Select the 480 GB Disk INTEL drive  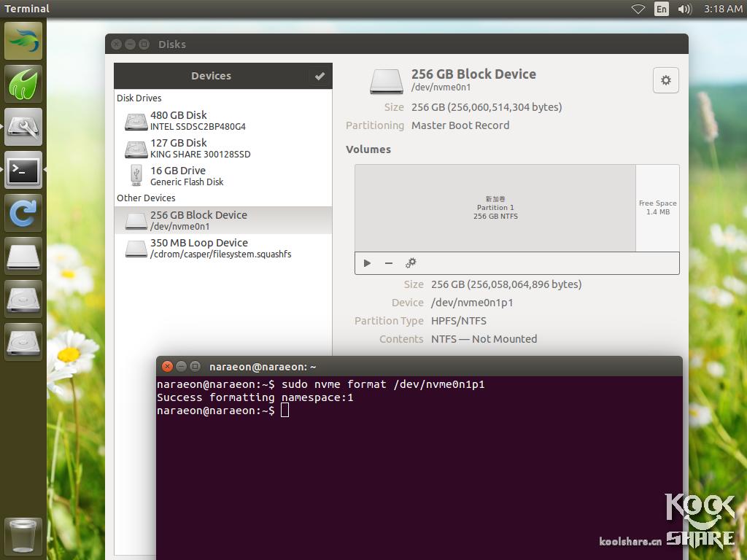coord(223,120)
